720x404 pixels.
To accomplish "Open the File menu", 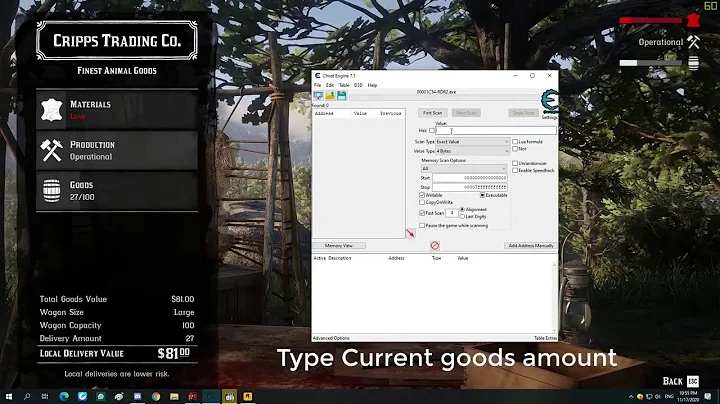I will tap(317, 85).
